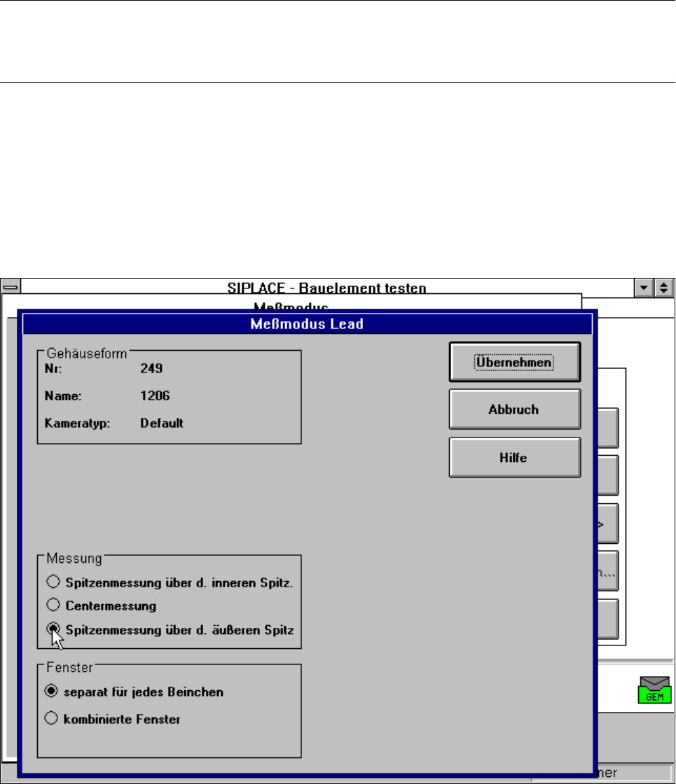Switch to kombinierte Fenster
676x784 pixels.
pyautogui.click(x=113, y=719)
